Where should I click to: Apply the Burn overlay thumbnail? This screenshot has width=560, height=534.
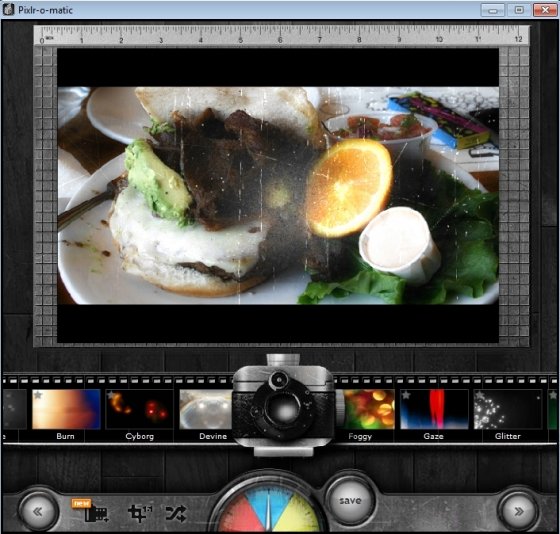click(x=66, y=409)
